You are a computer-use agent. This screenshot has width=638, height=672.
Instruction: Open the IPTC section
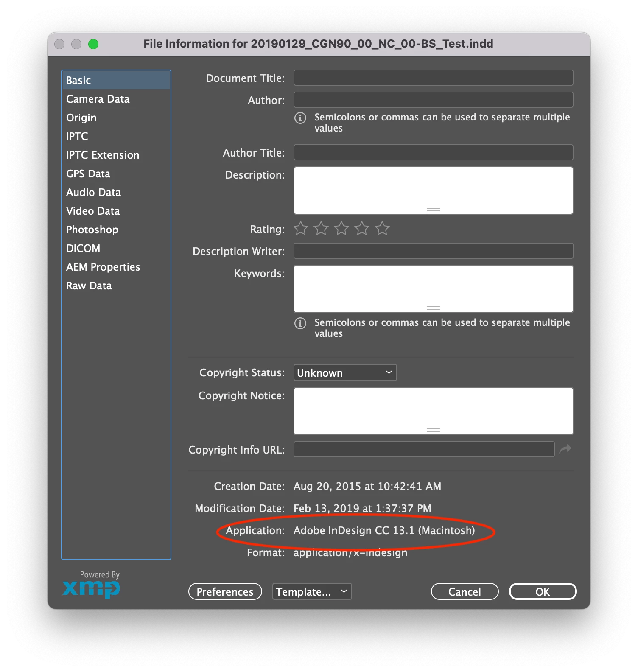[x=116, y=136]
